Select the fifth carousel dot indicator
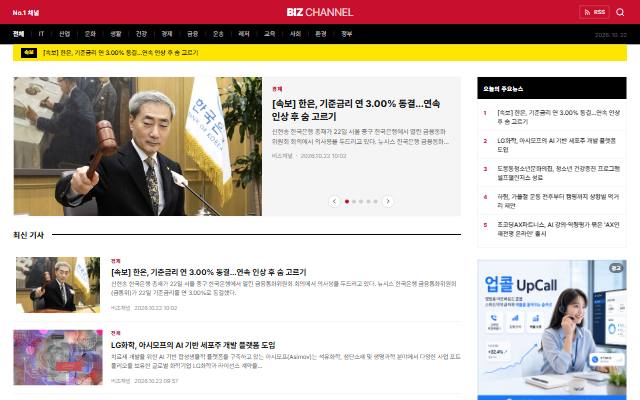 (376, 201)
